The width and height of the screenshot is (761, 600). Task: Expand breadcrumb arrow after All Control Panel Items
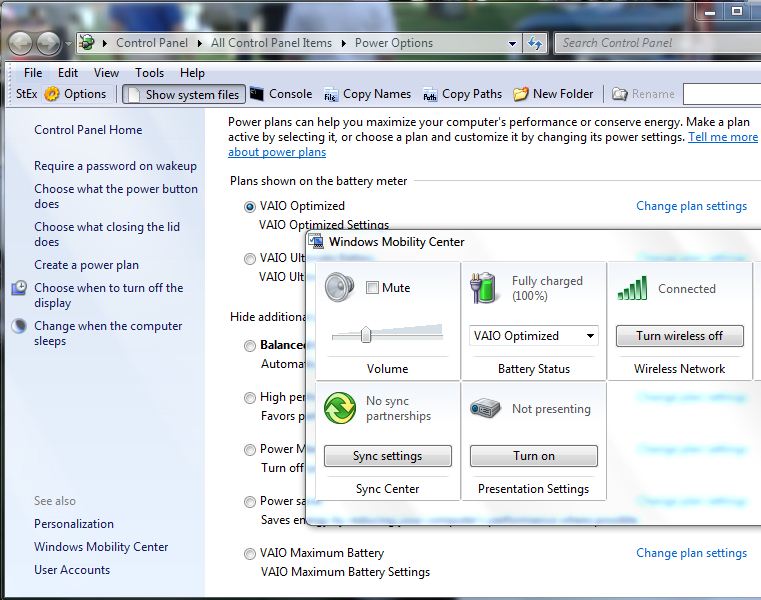coord(344,43)
